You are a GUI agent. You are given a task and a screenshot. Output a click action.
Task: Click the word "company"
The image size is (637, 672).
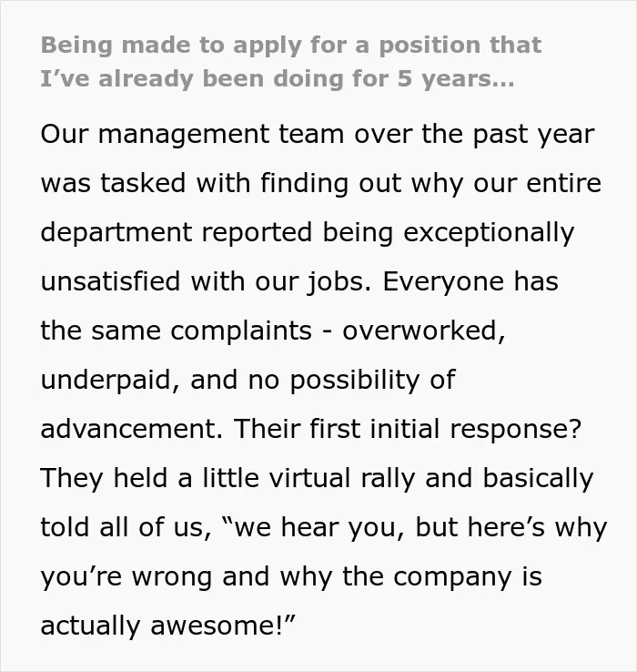[452, 577]
